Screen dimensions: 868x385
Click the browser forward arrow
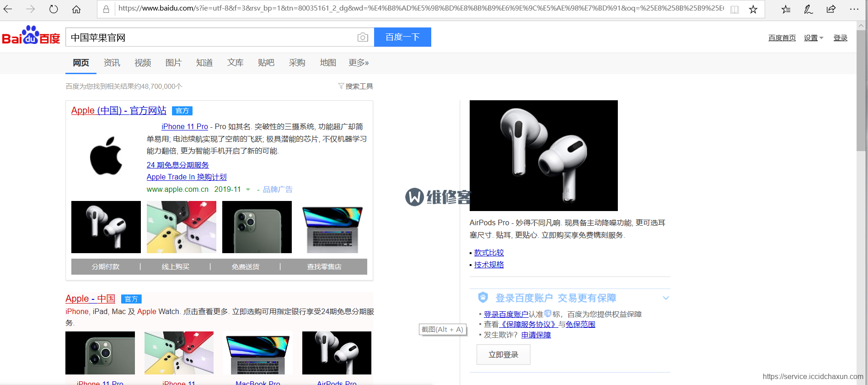(30, 9)
